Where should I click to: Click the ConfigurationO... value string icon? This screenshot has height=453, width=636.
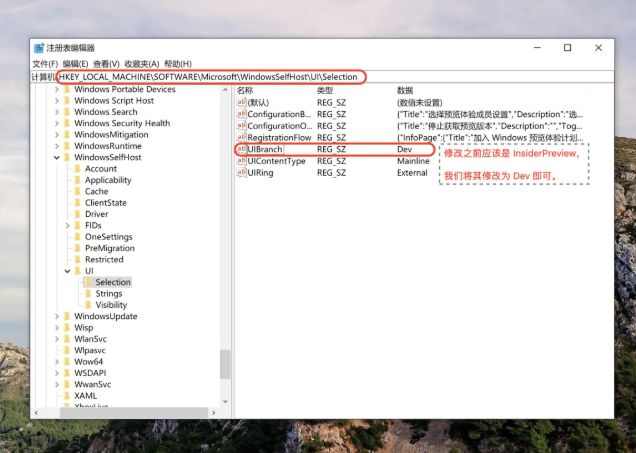241,126
